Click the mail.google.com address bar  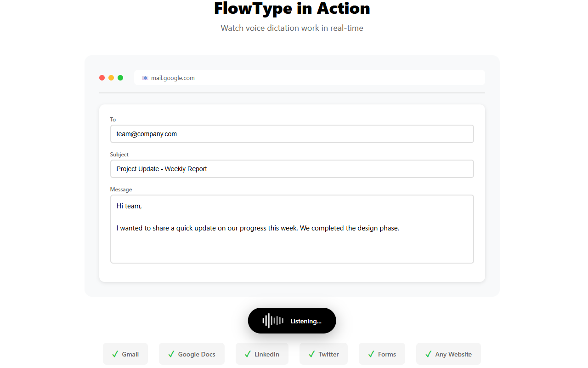[310, 77]
